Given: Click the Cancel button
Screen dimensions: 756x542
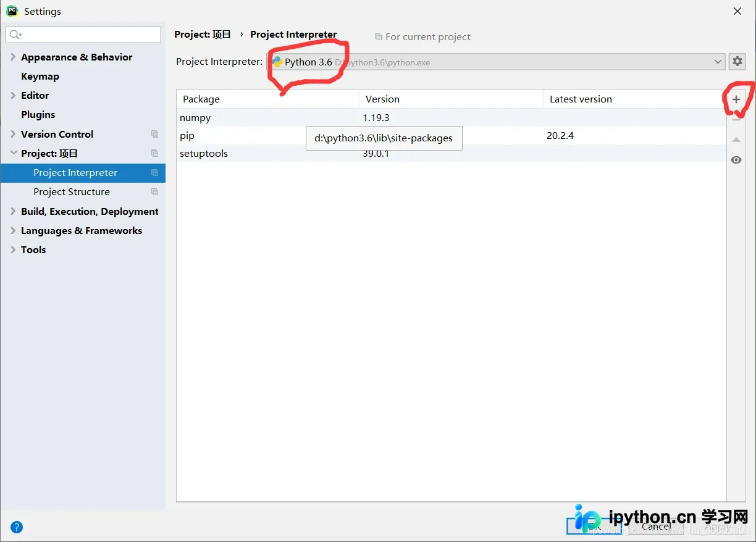Looking at the screenshot, I should [656, 526].
